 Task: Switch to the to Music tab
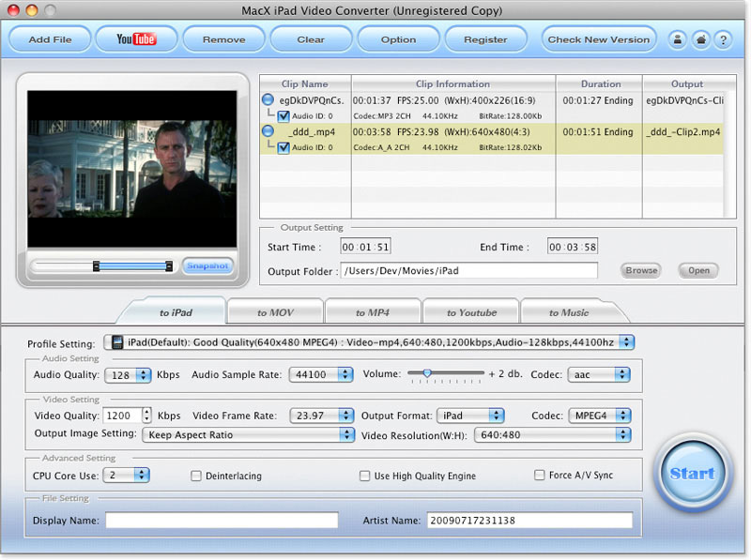[569, 312]
